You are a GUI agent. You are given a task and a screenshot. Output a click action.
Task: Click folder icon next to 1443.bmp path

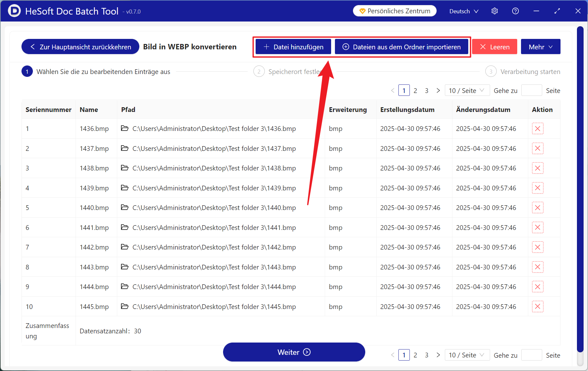pos(125,267)
